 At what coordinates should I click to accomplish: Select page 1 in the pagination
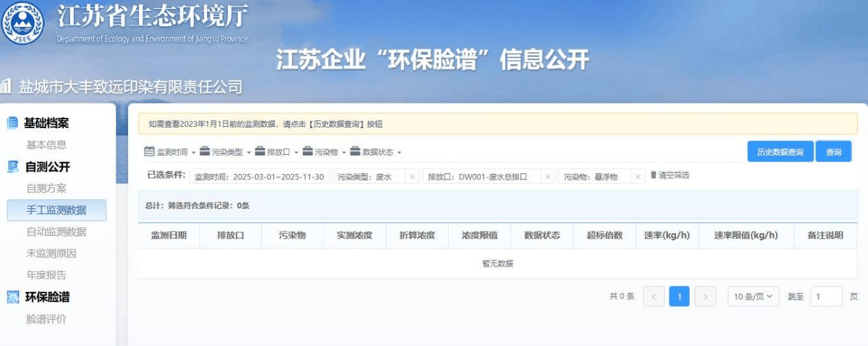click(679, 296)
